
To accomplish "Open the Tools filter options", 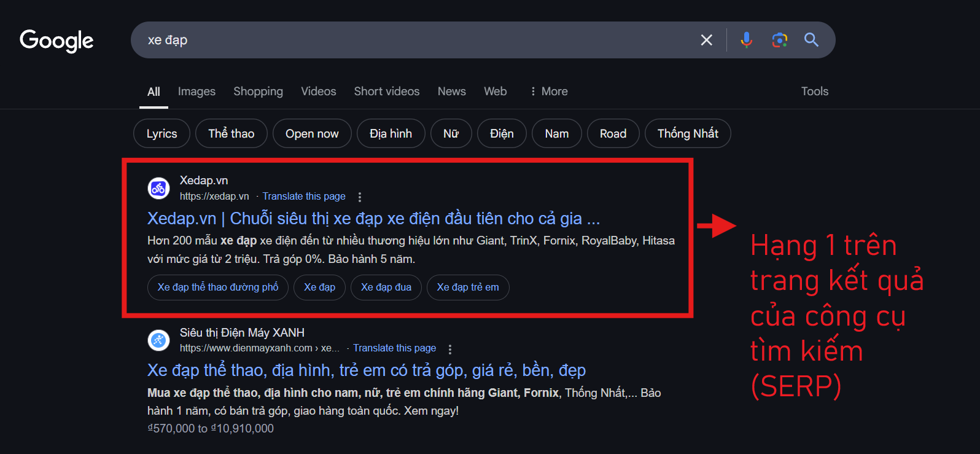I will pyautogui.click(x=814, y=92).
